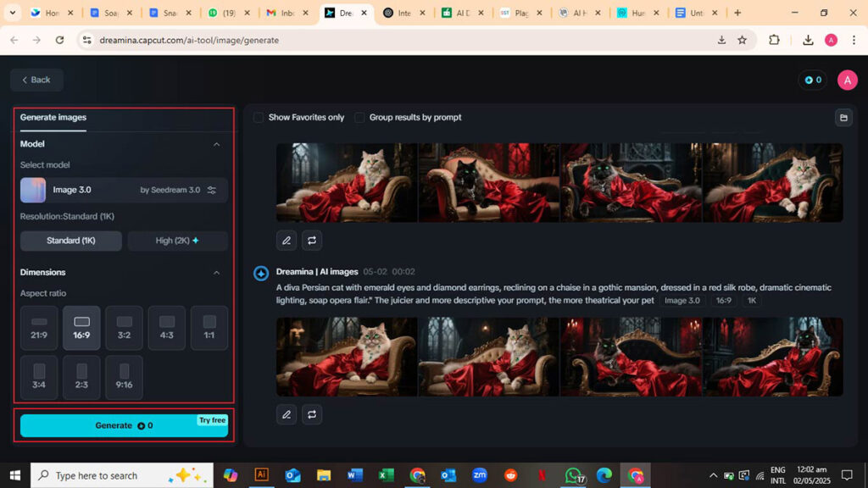Open the credits counter showing 0
Image resolution: width=868 pixels, height=488 pixels.
coord(813,80)
